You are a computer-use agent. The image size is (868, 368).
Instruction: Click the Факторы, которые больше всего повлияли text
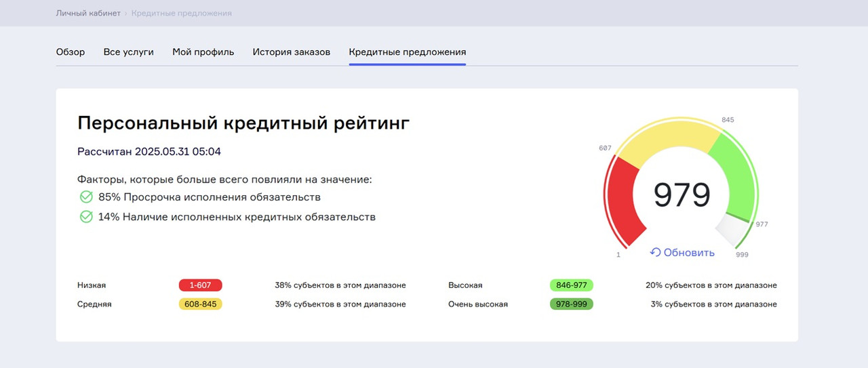click(224, 180)
